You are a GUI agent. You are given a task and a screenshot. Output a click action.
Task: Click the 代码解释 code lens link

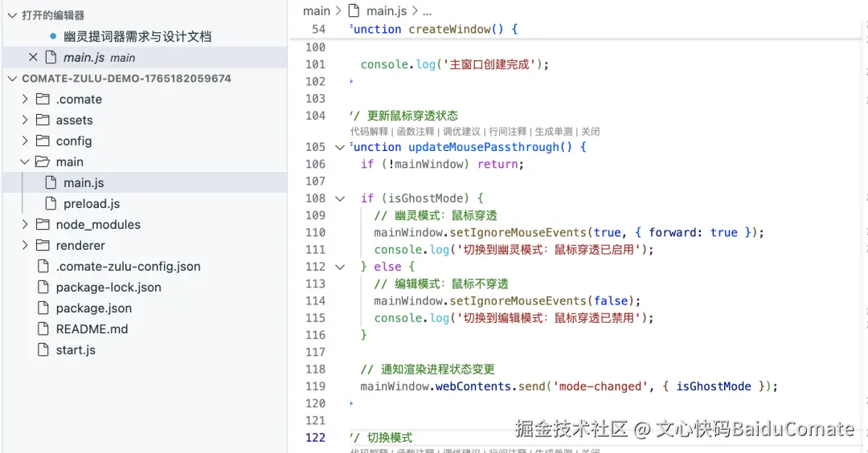(370, 132)
